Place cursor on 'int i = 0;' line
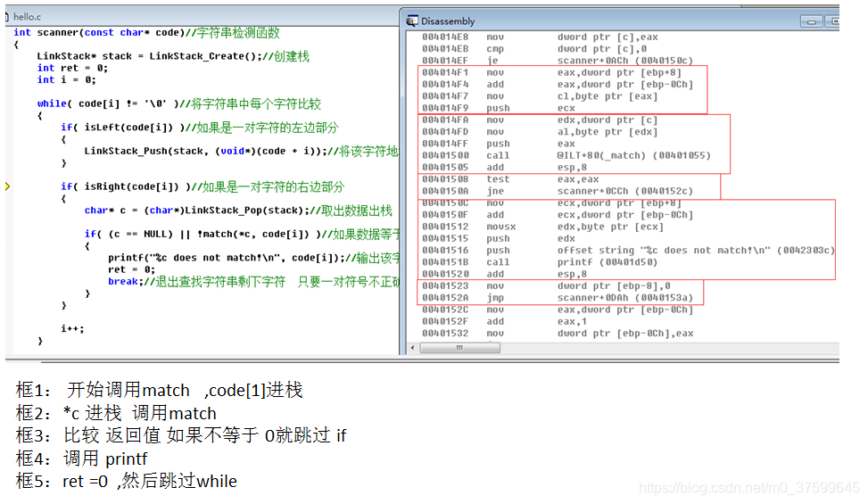The width and height of the screenshot is (868, 504). (x=66, y=79)
